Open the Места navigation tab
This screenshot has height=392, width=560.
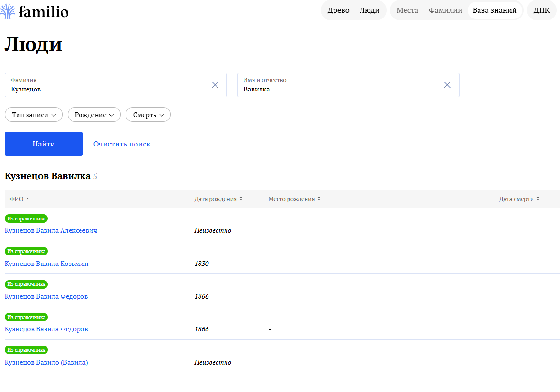[x=407, y=10]
